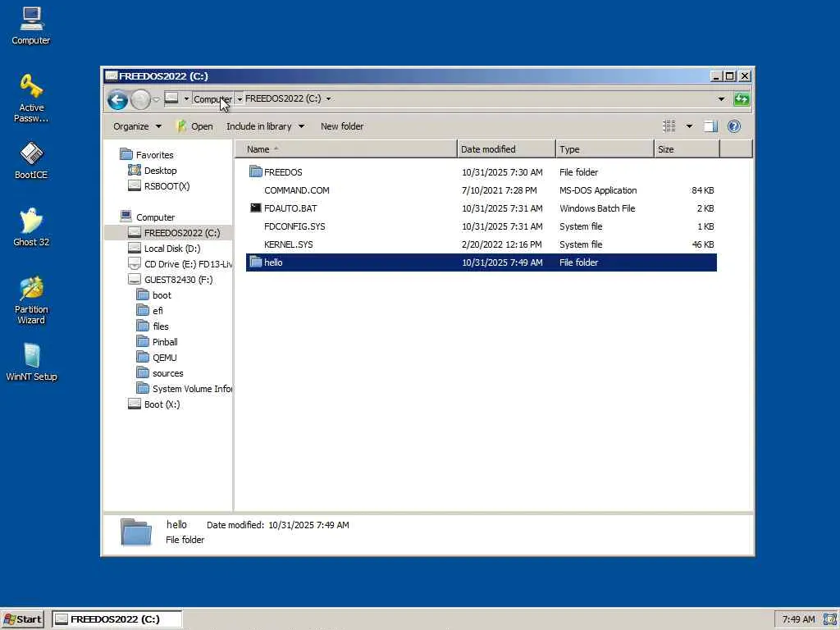Open Partition Wizard desktop icon

(x=31, y=300)
